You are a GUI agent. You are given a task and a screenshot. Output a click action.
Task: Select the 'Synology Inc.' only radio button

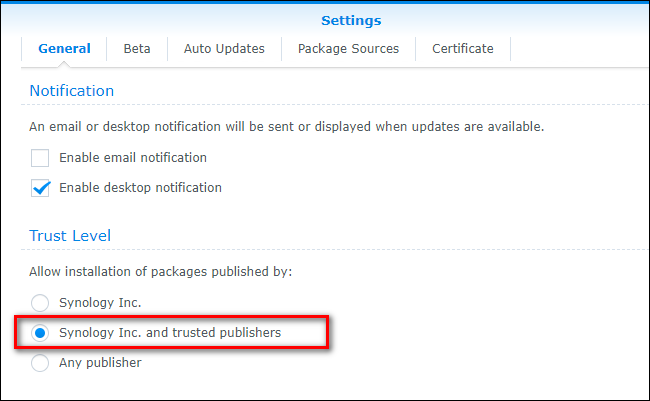pyautogui.click(x=40, y=302)
